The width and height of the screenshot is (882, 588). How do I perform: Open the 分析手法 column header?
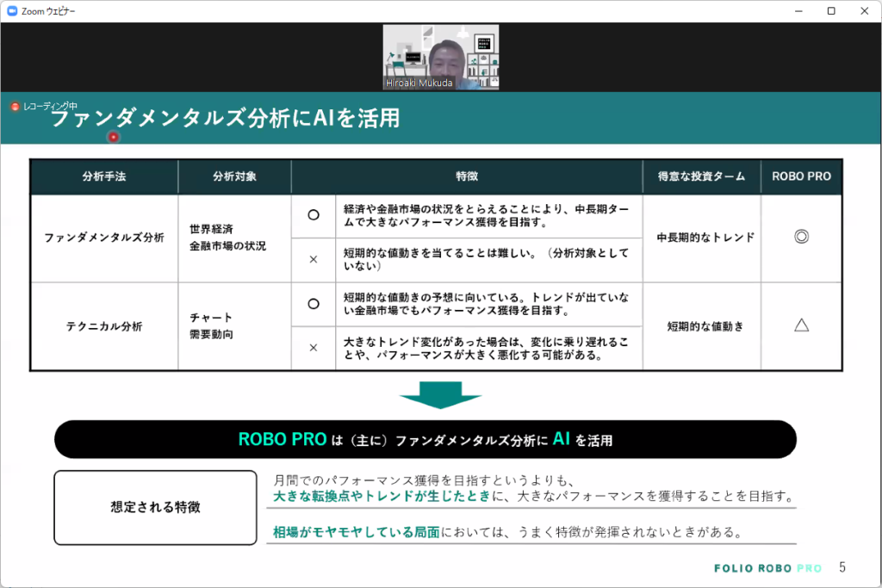coord(102,176)
